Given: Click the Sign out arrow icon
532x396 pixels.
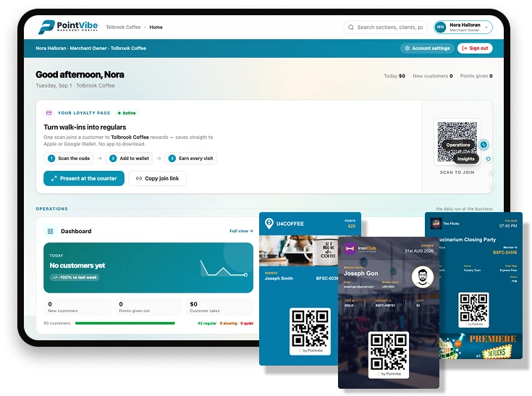Looking at the screenshot, I should [464, 49].
